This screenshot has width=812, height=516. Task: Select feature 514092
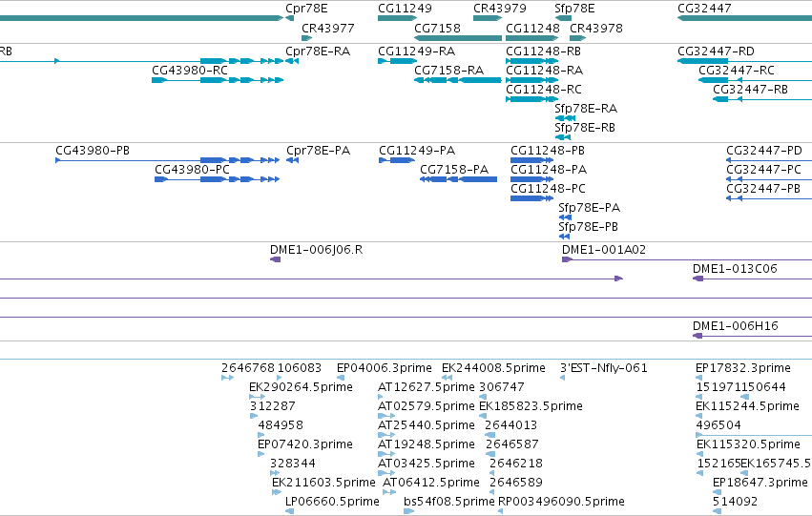tap(735, 502)
